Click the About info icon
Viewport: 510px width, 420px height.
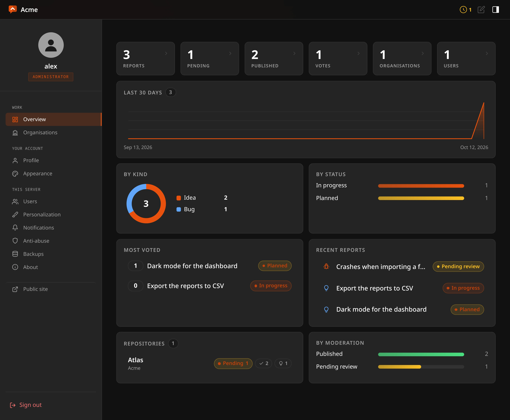pos(15,267)
